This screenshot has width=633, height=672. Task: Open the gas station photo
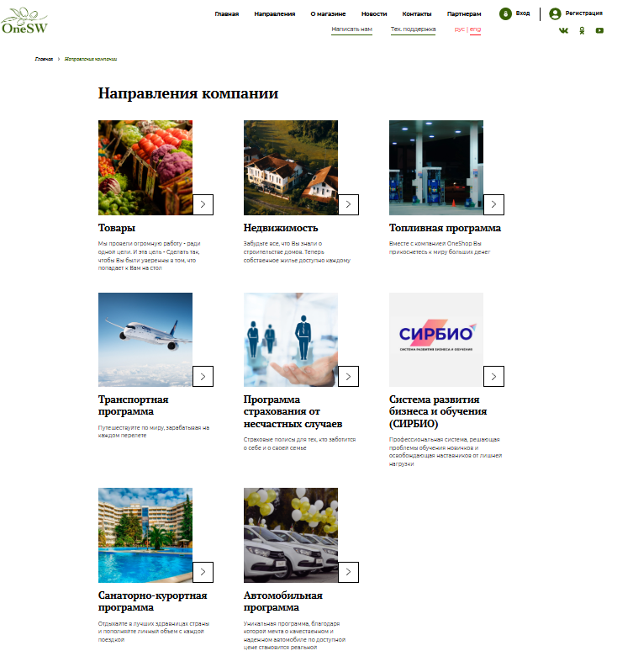[x=436, y=167]
